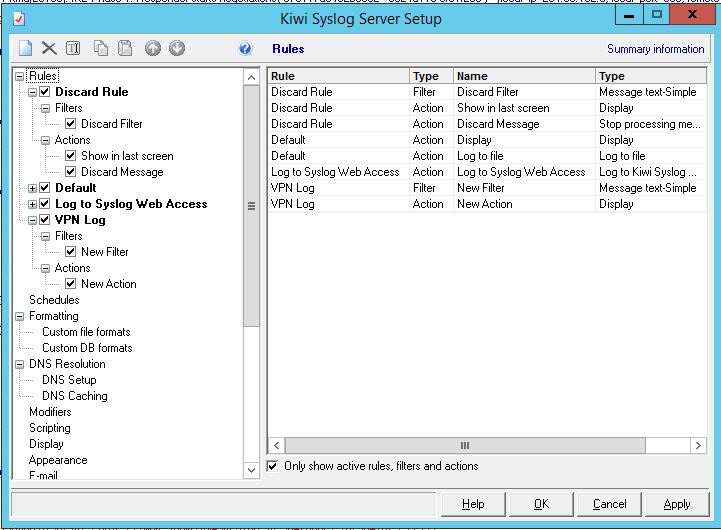The image size is (721, 530).
Task: Select the New Action table row
Action: coord(487,204)
